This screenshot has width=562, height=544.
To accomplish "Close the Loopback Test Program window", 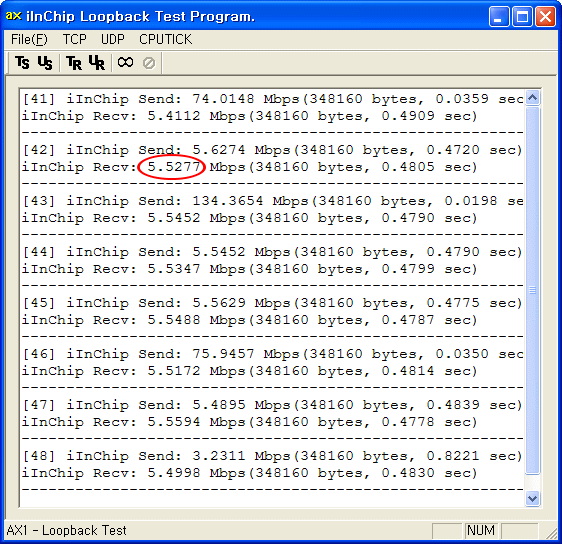I will click(545, 17).
